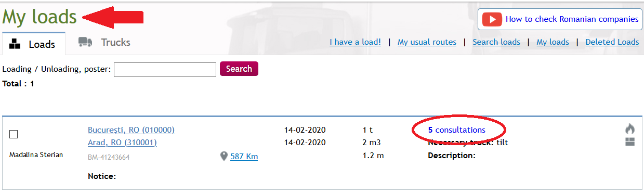Click the 587 Km distance link
The width and height of the screenshot is (644, 193).
click(x=244, y=156)
